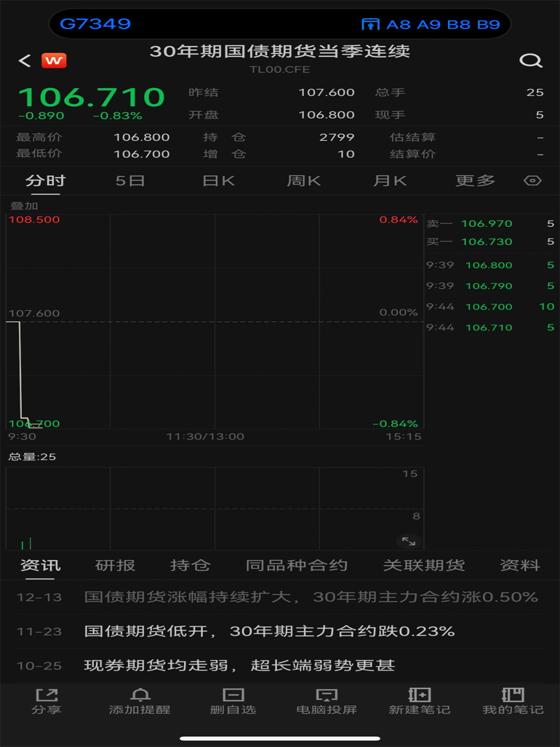The image size is (560, 747).
Task: Remove from watchlist via 删自选 icon
Action: 233,701
